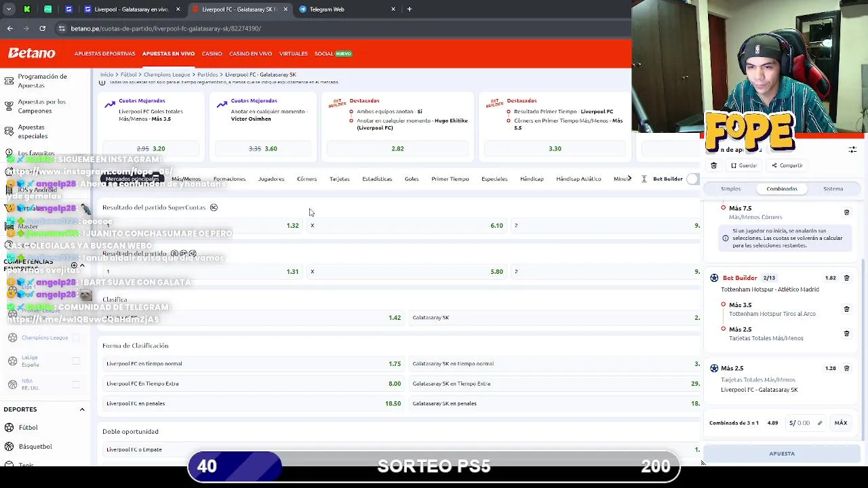
Task: Open Apuestas en Vivo in the Betano menu
Action: pos(168,54)
